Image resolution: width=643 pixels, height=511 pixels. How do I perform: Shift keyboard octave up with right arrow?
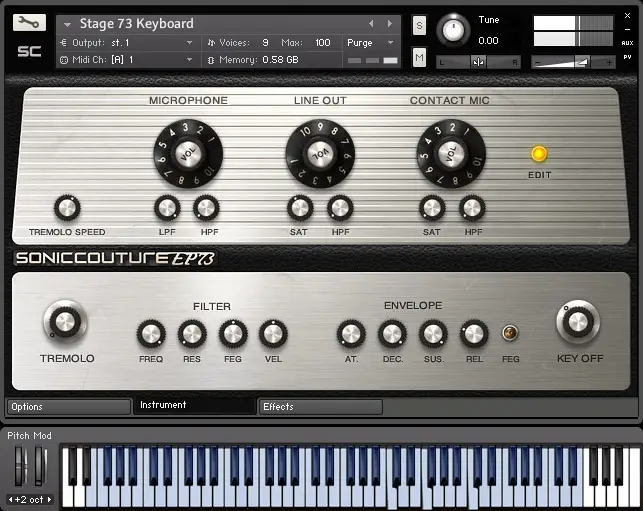(49, 499)
